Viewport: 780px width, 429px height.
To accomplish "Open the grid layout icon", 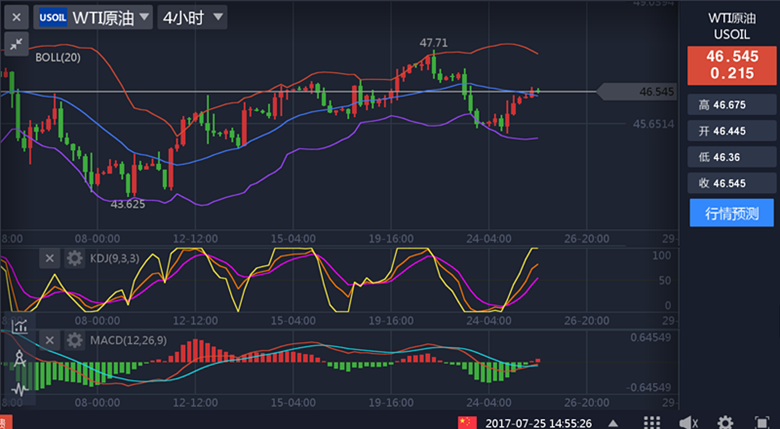I will tap(651, 423).
